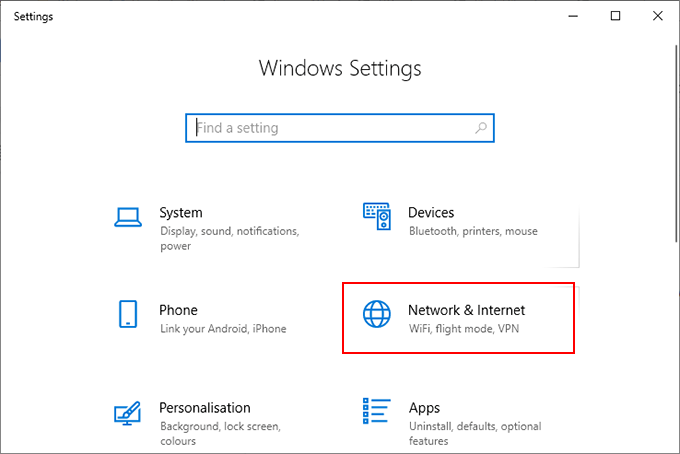Click the Link your Android, iPhone text

(222, 329)
